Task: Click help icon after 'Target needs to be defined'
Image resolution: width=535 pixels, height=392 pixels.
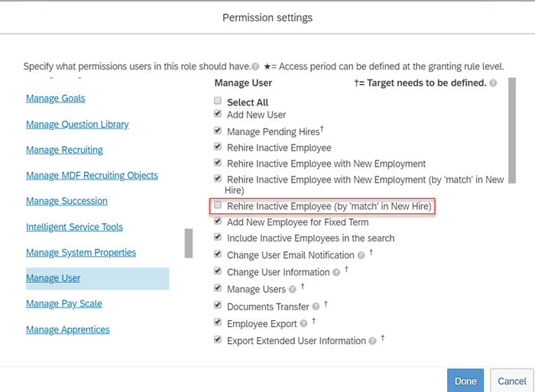Action: point(493,83)
